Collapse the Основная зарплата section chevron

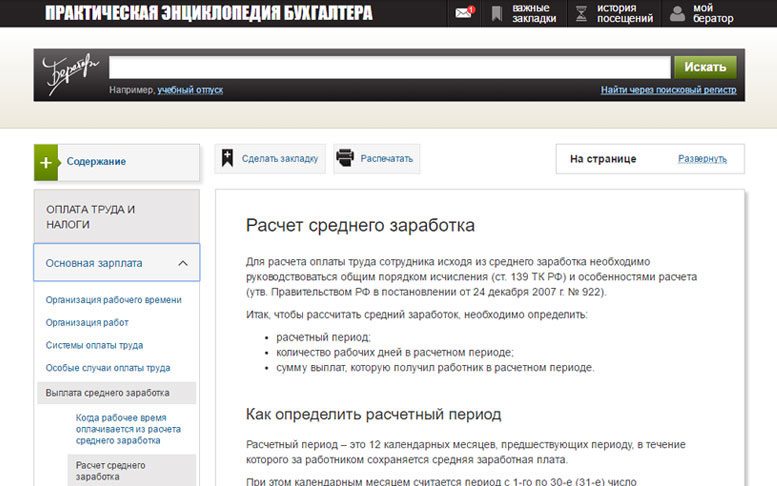[183, 263]
